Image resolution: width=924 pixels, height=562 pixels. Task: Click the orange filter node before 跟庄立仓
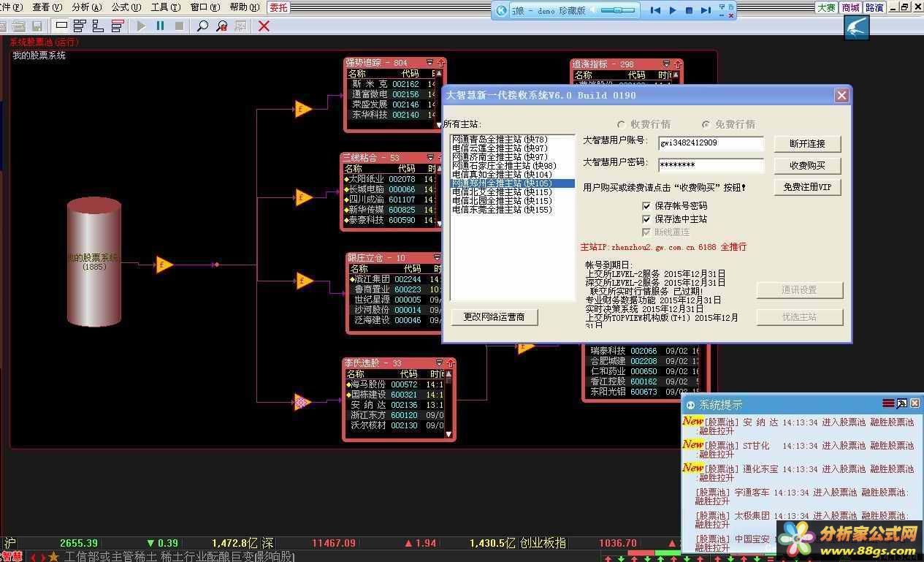[x=304, y=281]
